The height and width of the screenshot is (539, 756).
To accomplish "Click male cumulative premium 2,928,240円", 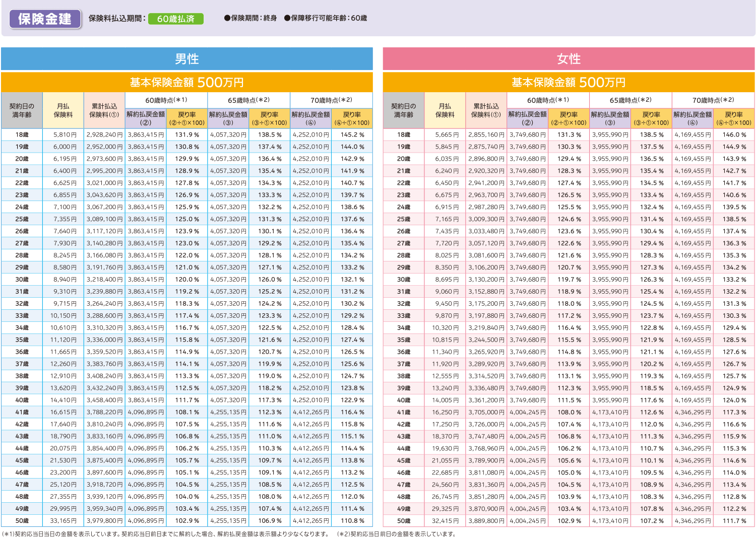I will [x=104, y=135].
